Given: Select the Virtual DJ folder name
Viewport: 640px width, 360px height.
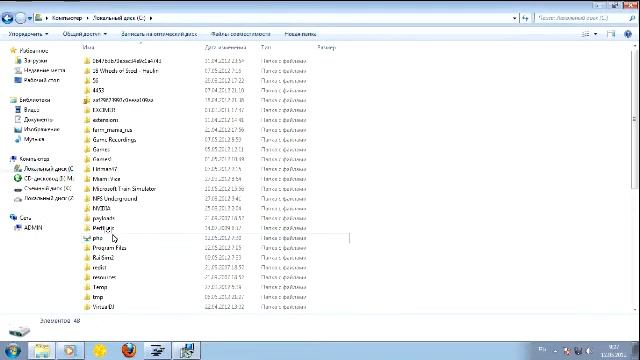Looking at the screenshot, I should point(104,307).
